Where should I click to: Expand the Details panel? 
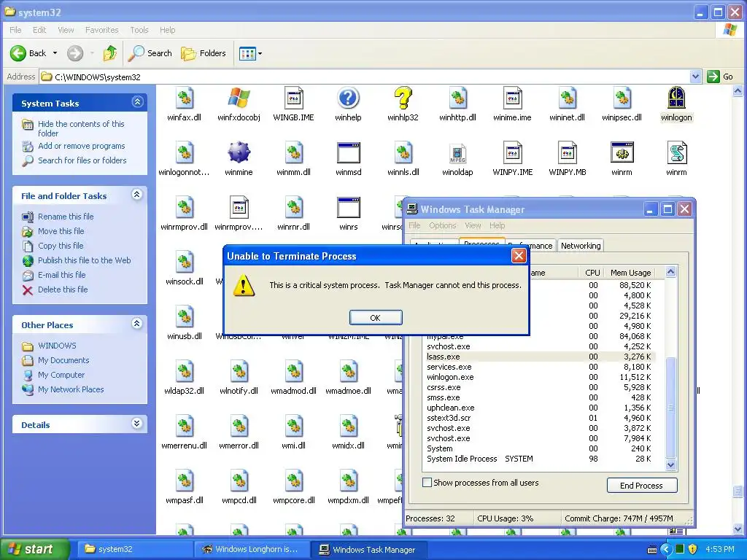[x=136, y=424]
